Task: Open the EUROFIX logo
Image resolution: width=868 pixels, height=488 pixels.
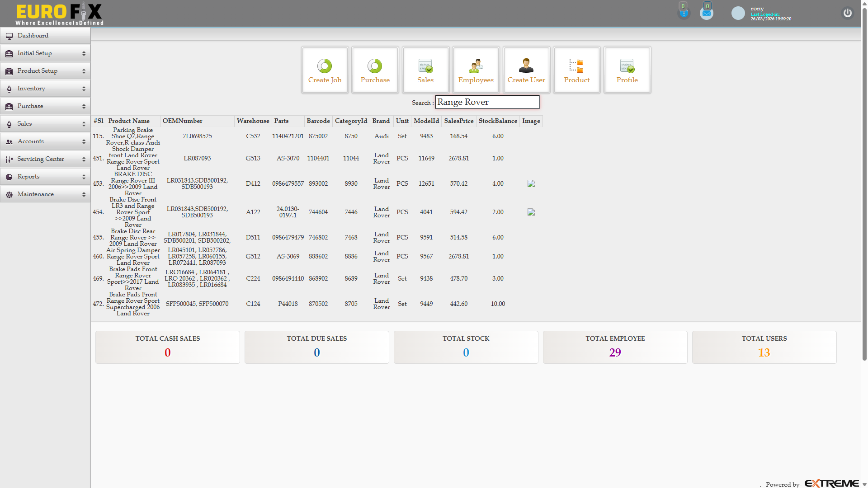Action: pos(59,14)
